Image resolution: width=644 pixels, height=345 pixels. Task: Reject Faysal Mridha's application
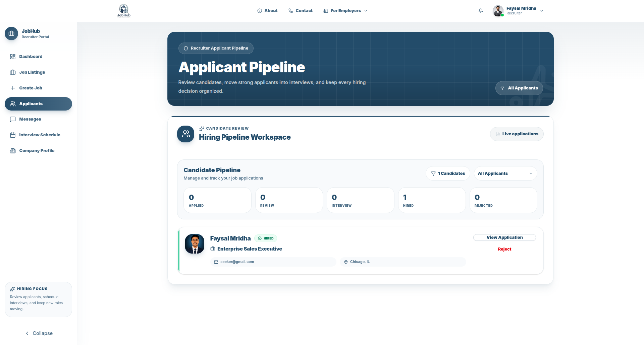click(x=504, y=249)
